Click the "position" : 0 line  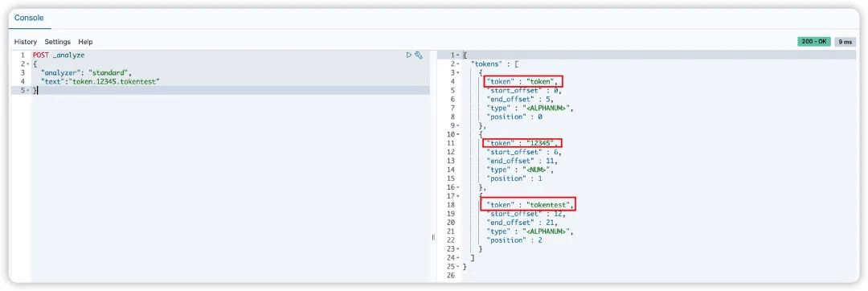coord(514,117)
